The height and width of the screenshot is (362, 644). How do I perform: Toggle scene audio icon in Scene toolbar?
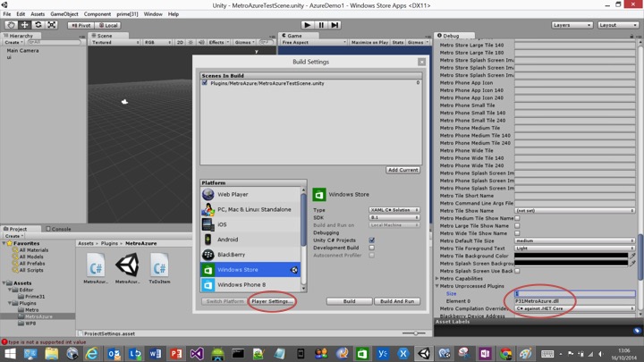[x=201, y=42]
